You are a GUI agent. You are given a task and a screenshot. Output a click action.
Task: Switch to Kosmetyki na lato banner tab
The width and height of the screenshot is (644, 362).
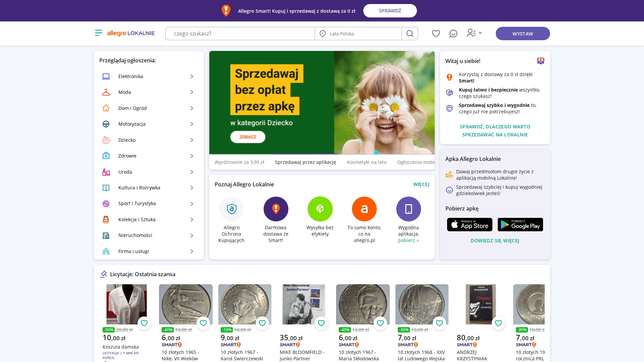(x=367, y=162)
